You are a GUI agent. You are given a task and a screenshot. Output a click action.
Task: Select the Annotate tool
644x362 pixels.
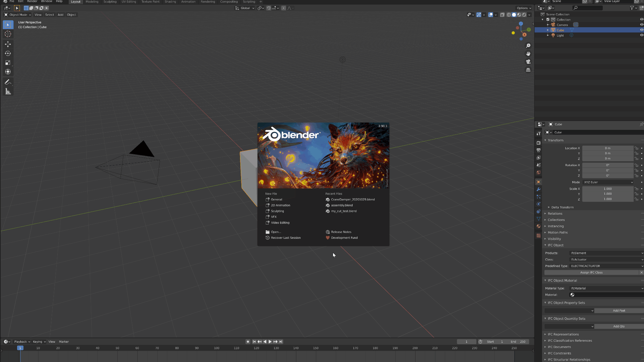click(x=8, y=82)
